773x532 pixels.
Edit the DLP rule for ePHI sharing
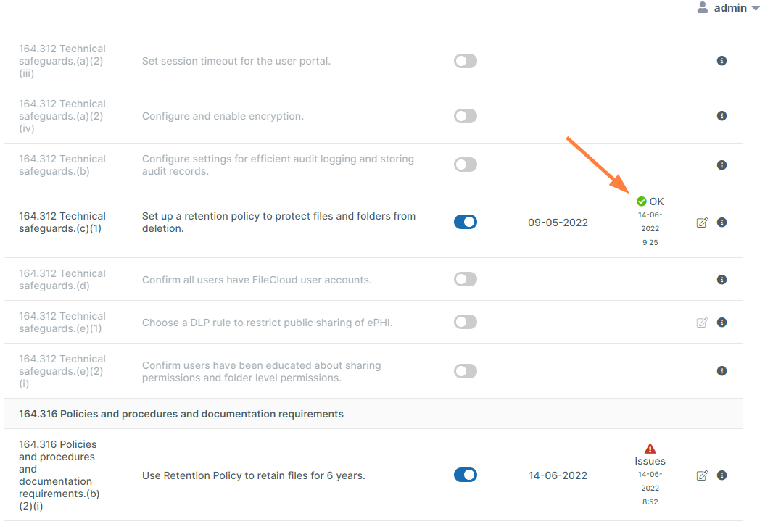[702, 323]
